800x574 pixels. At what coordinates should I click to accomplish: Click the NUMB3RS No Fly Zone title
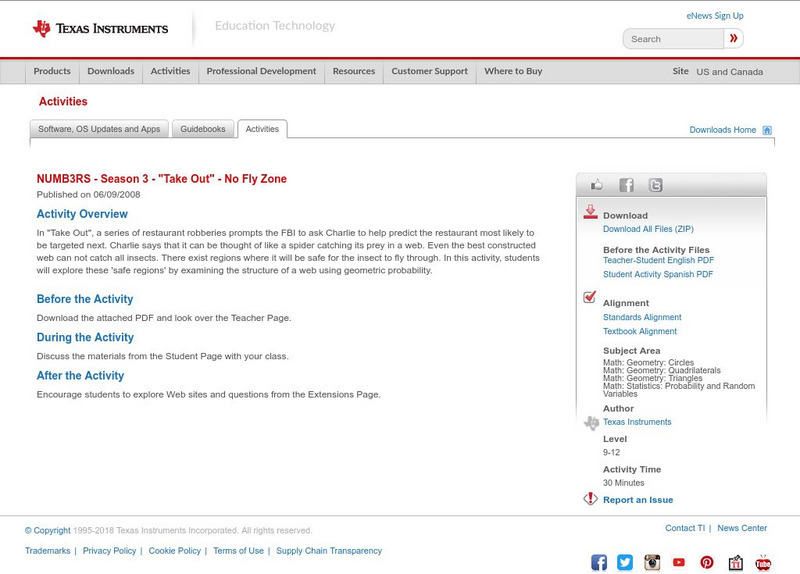click(161, 179)
